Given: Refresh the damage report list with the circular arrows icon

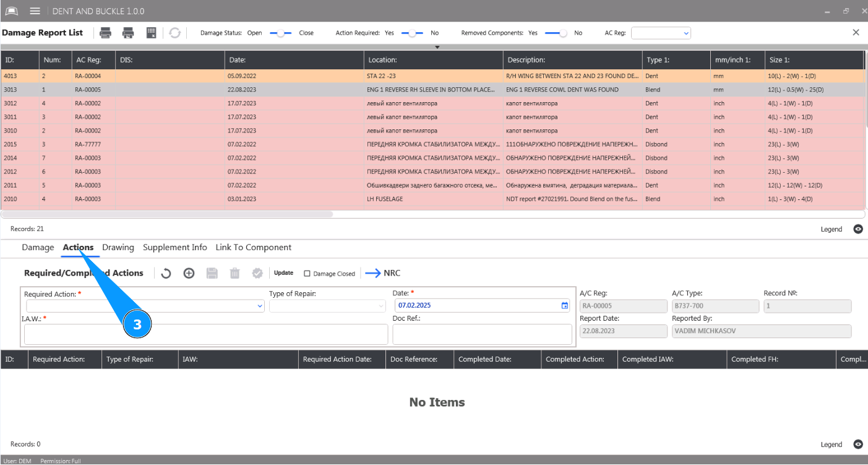Looking at the screenshot, I should tap(175, 33).
